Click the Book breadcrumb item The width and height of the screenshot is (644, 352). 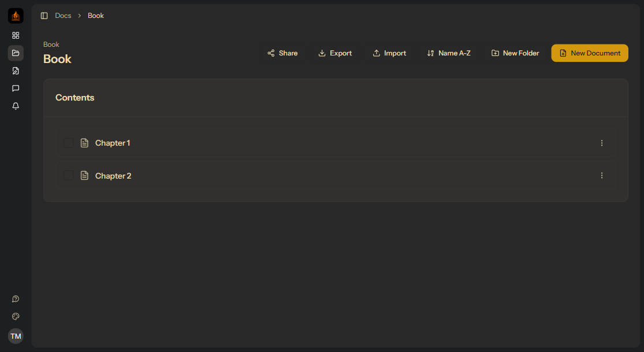pos(96,16)
